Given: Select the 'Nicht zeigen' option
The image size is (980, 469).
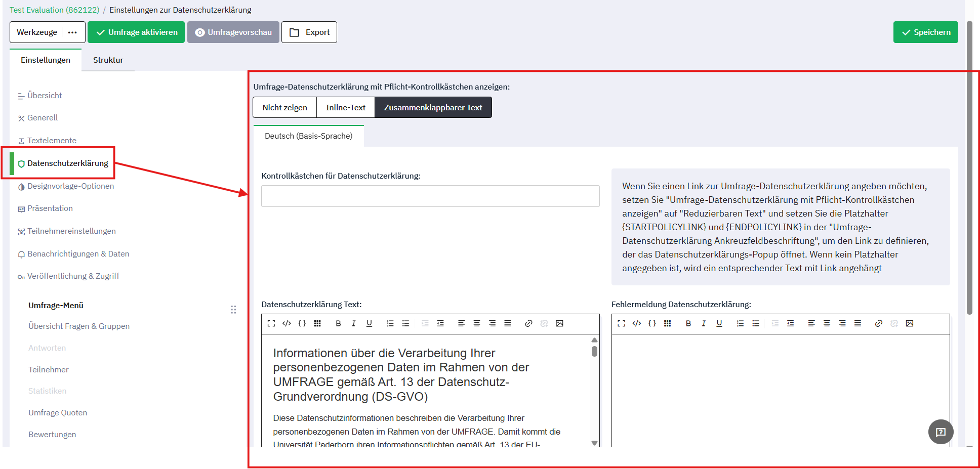Looking at the screenshot, I should coord(284,107).
